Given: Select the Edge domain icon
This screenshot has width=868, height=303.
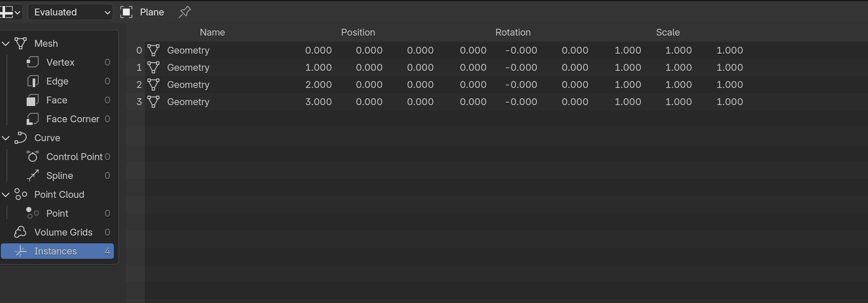Looking at the screenshot, I should click(x=33, y=81).
